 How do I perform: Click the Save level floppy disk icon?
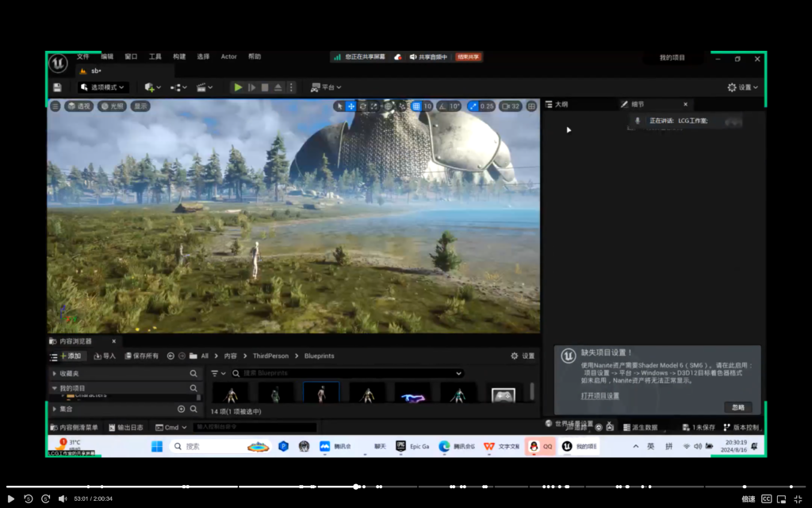(x=57, y=87)
